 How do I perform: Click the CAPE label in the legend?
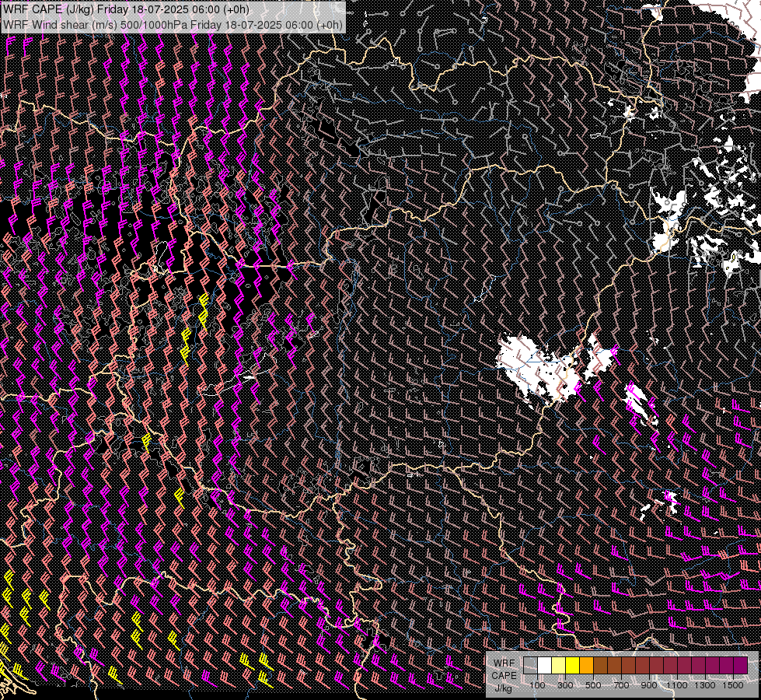(x=504, y=676)
